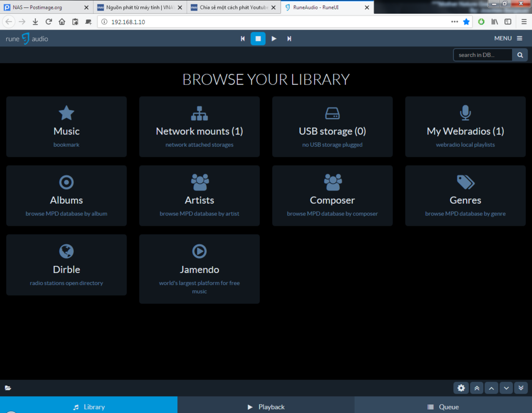Image resolution: width=532 pixels, height=413 pixels.
Task: Switch to Chia sẻ một cách phát Youtube tab
Action: (233, 7)
